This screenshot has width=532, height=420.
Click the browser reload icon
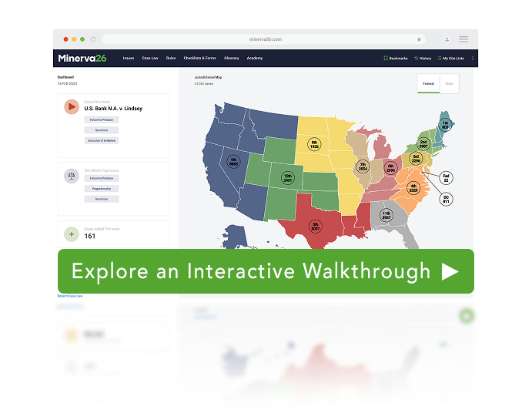click(93, 39)
